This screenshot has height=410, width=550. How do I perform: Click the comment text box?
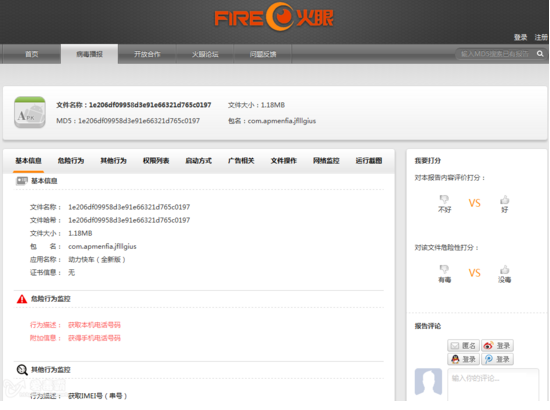pos(493,384)
